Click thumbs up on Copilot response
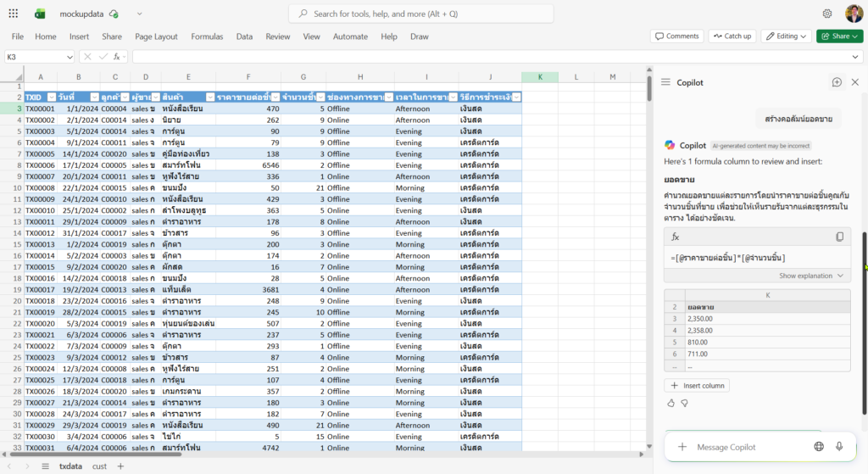868x474 pixels. [671, 403]
